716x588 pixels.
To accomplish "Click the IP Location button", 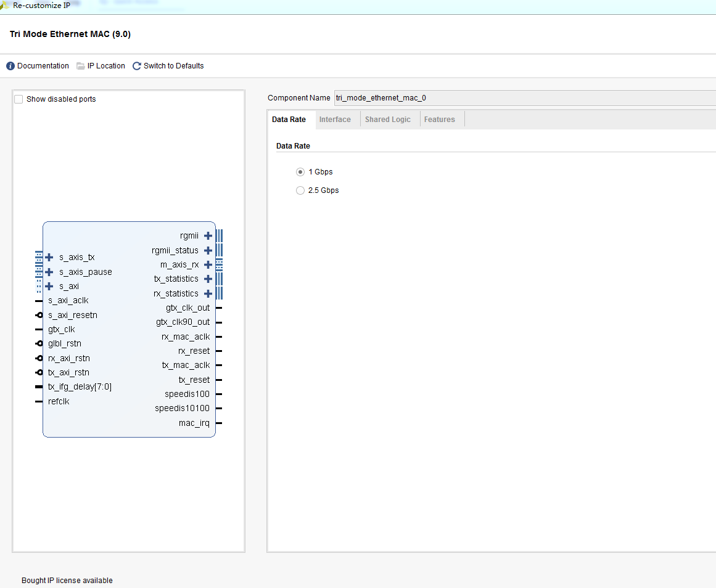I will click(106, 66).
